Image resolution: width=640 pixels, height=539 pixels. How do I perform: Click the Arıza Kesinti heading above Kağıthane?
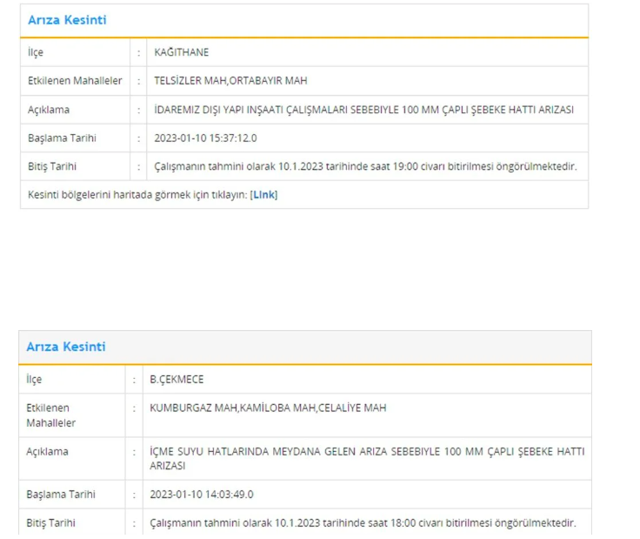[67, 20]
